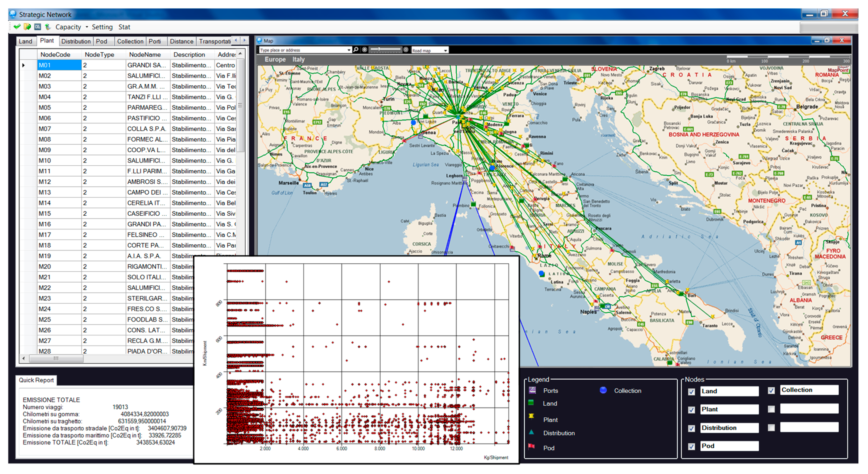Click the map zoom slider
The width and height of the screenshot is (868, 474).
[385, 50]
